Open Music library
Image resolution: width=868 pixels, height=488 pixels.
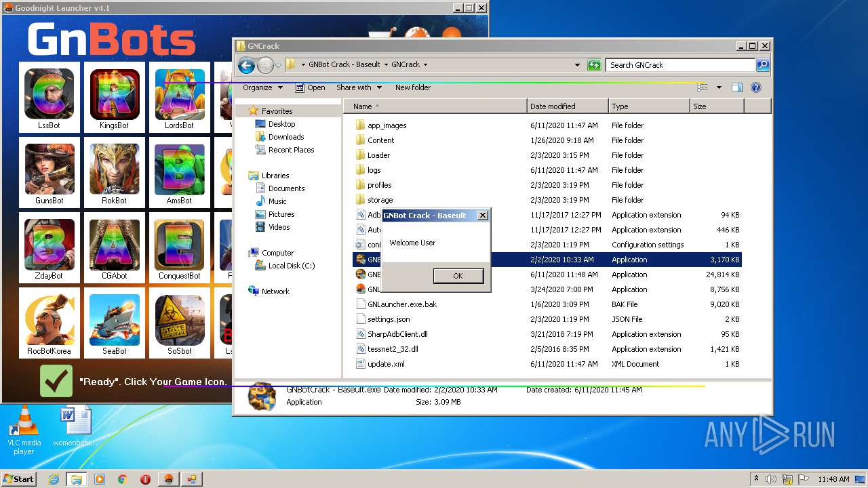click(271, 201)
